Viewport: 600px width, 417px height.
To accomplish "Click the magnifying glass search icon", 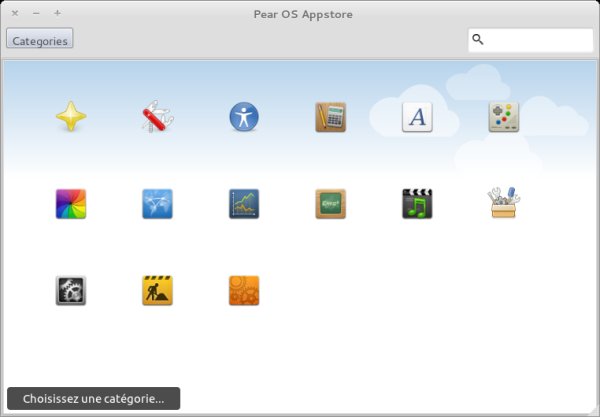I will (478, 39).
